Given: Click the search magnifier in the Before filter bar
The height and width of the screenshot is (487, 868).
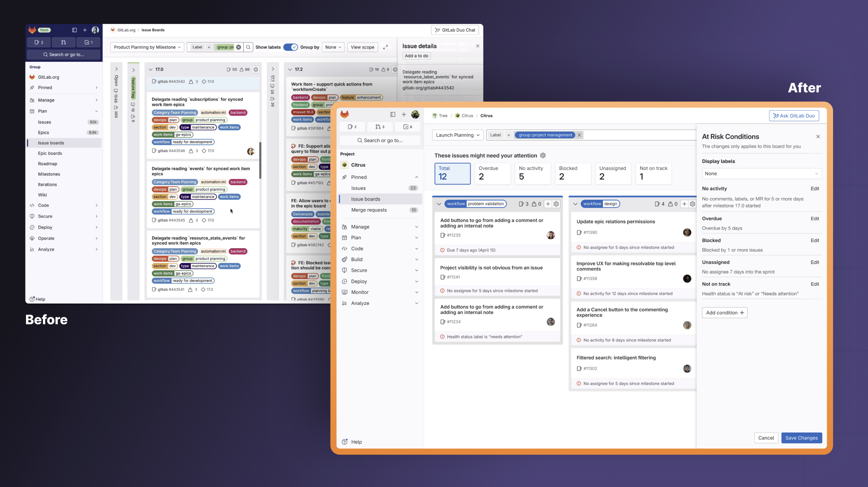Looking at the screenshot, I should point(248,47).
